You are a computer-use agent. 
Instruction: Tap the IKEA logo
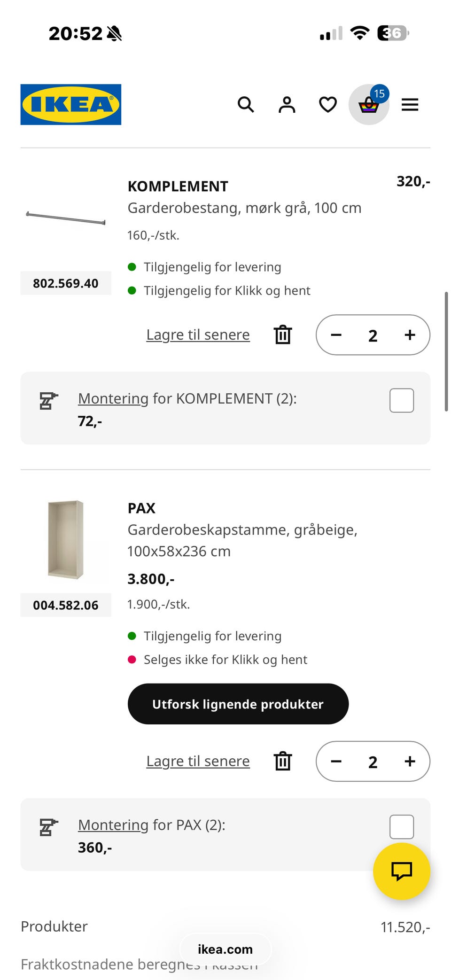(70, 104)
